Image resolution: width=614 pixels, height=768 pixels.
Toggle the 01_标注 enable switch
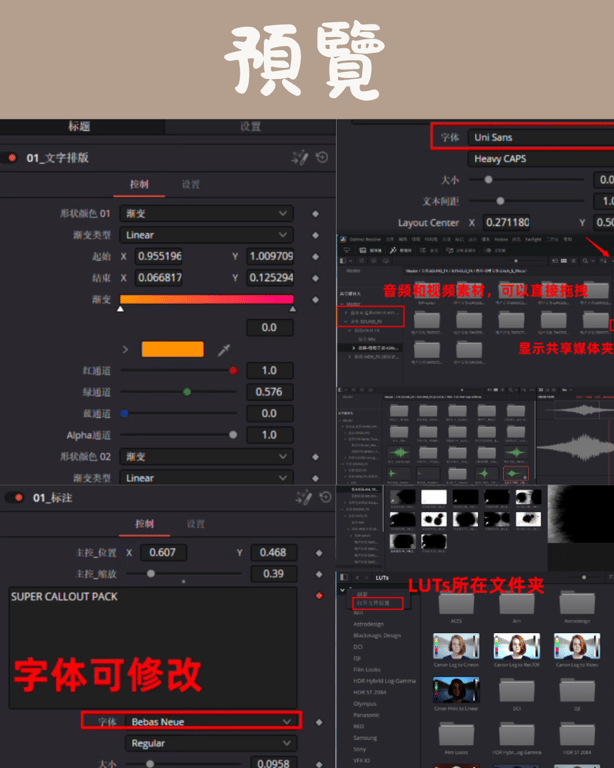pyautogui.click(x=15, y=498)
